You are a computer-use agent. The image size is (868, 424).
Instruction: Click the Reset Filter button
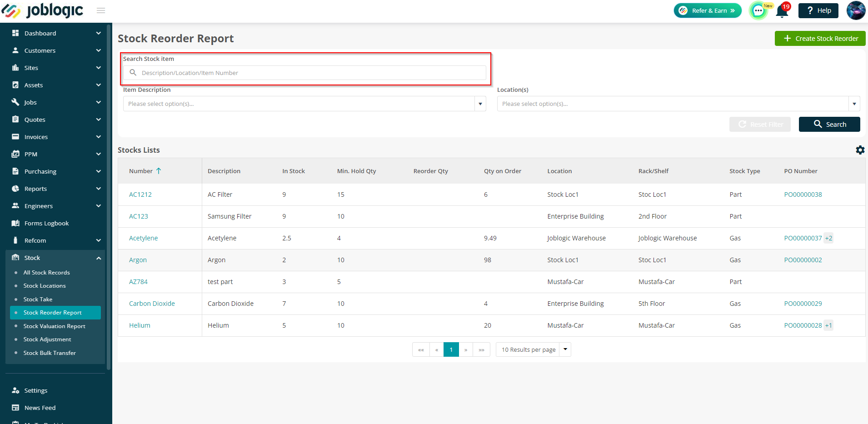click(760, 124)
